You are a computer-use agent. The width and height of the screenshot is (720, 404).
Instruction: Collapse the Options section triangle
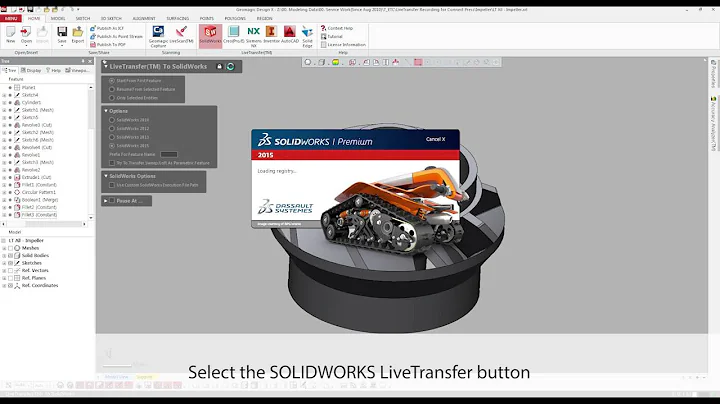(x=106, y=111)
